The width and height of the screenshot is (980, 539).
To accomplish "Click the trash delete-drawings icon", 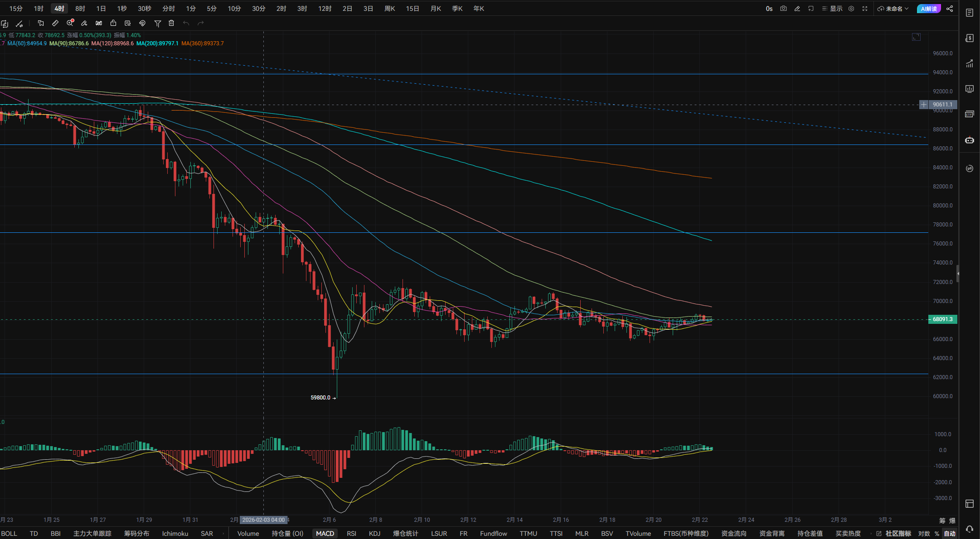I will point(171,23).
